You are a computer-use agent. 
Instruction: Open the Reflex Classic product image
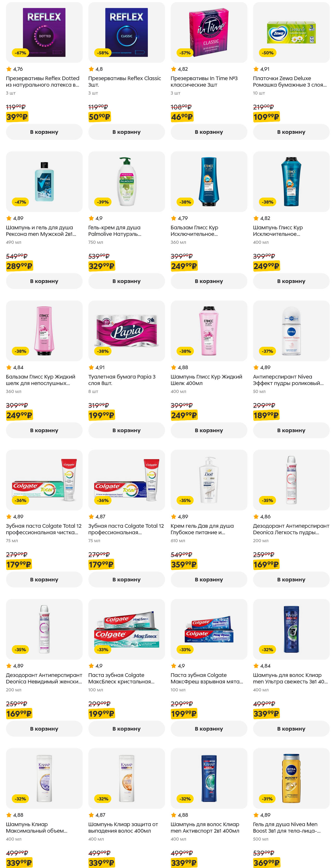coord(126,32)
